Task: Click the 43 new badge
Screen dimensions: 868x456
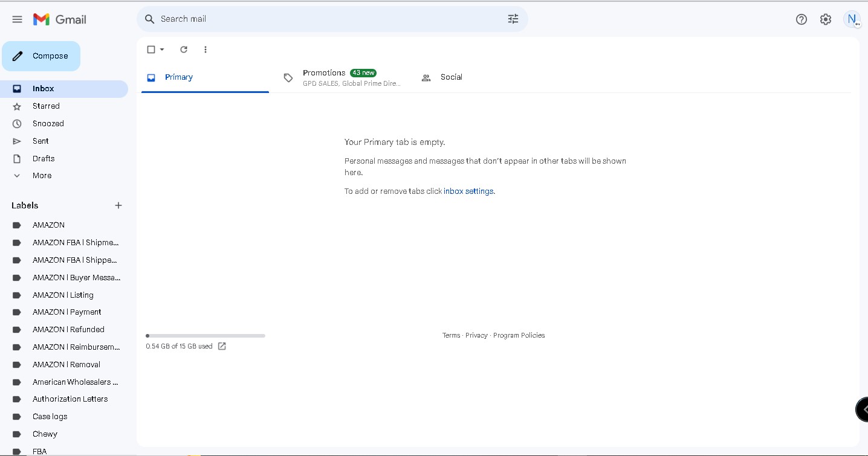Action: (x=363, y=72)
